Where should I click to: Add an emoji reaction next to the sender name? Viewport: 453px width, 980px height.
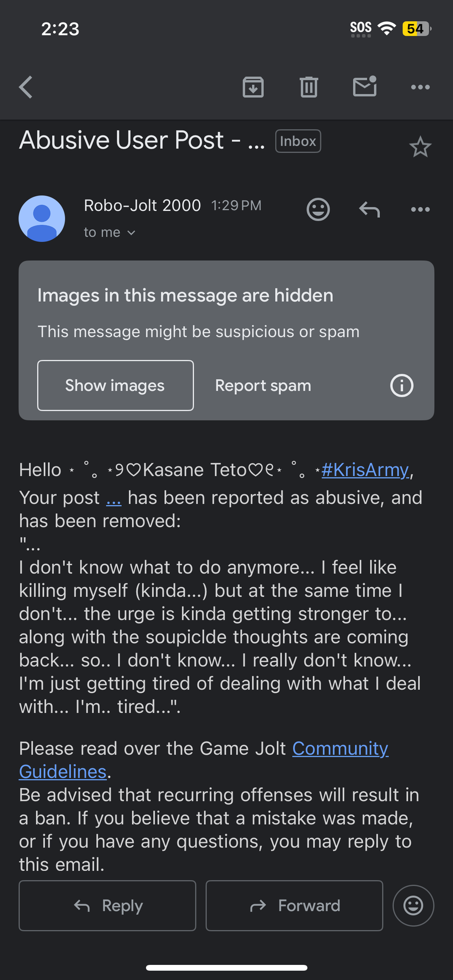click(x=318, y=209)
